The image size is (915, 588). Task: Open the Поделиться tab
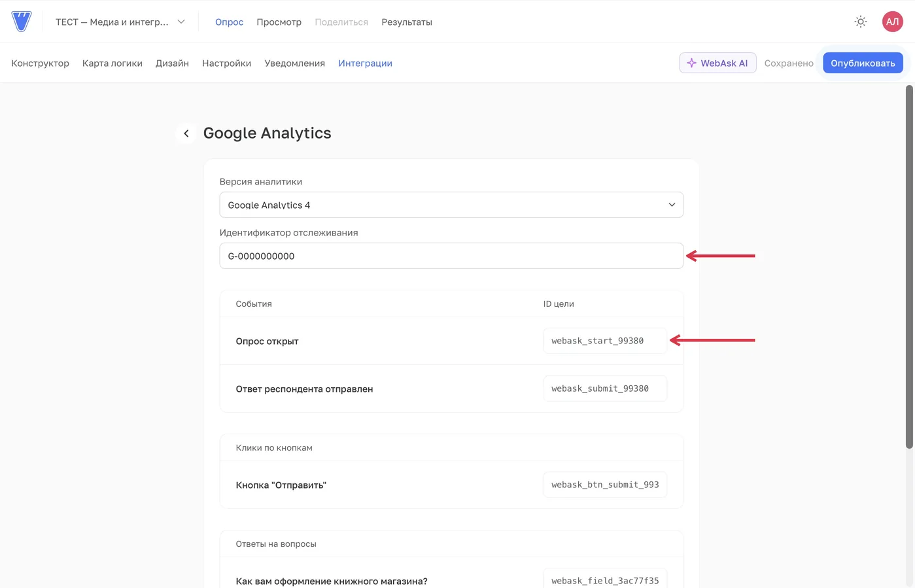coord(341,22)
